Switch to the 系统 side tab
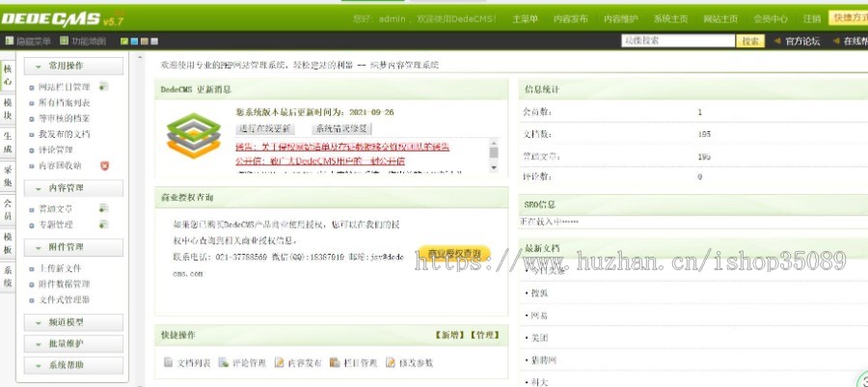The height and width of the screenshot is (387, 868). tap(8, 276)
